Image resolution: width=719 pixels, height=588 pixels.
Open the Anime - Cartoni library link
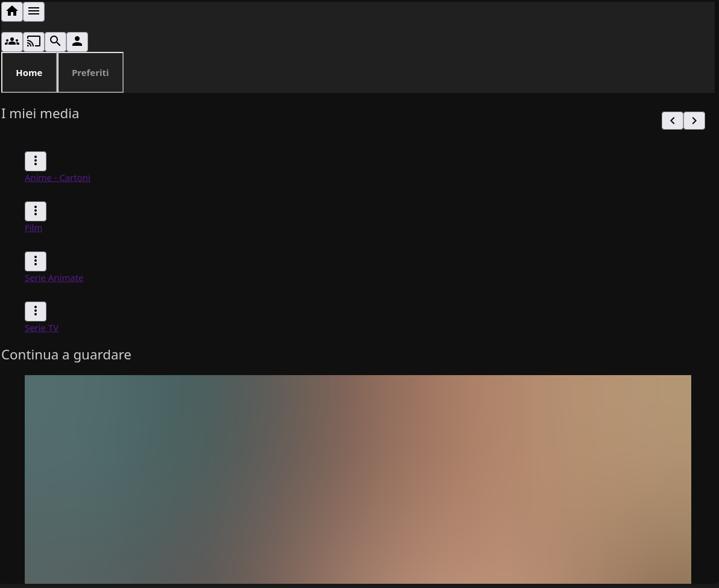pos(57,178)
